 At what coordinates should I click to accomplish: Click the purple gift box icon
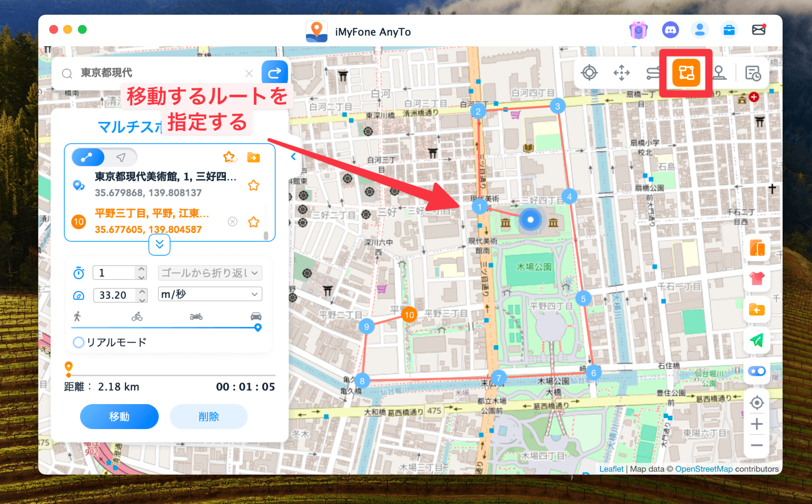[x=638, y=30]
